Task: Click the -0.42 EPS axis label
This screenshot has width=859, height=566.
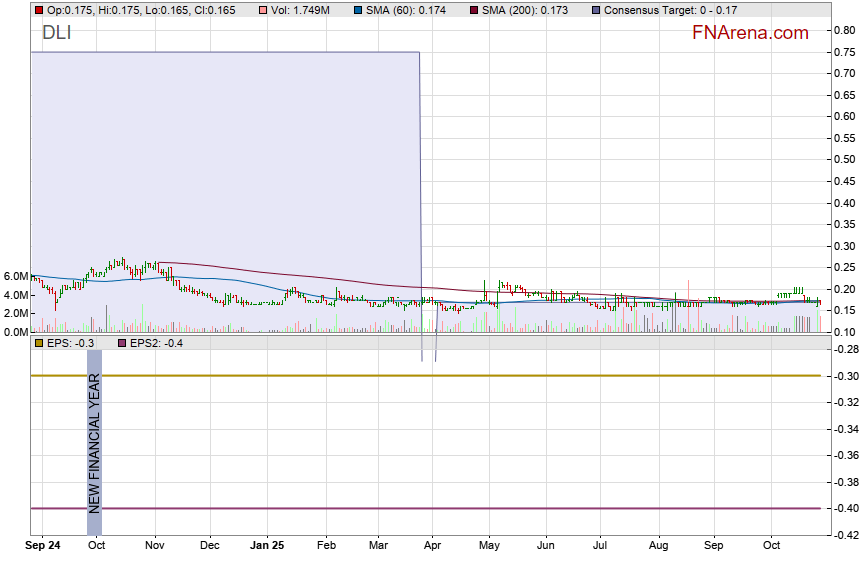Action: 843,535
